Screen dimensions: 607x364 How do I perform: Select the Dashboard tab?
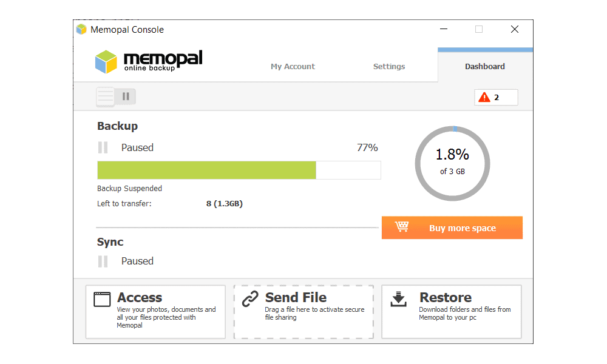[485, 66]
